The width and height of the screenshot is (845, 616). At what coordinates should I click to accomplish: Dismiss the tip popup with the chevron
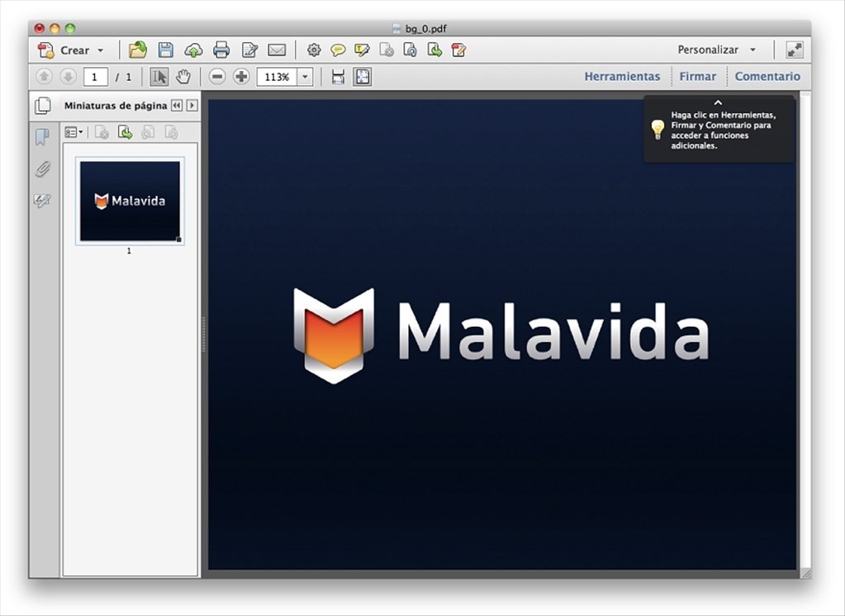click(718, 102)
